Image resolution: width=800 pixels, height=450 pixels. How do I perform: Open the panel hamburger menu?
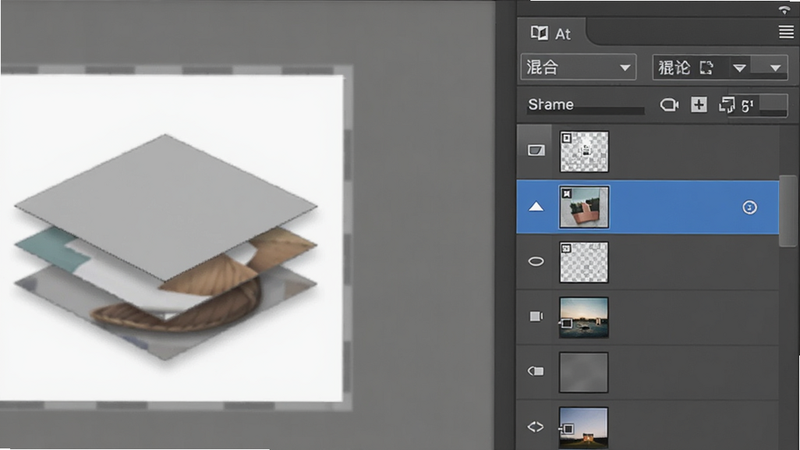[786, 32]
